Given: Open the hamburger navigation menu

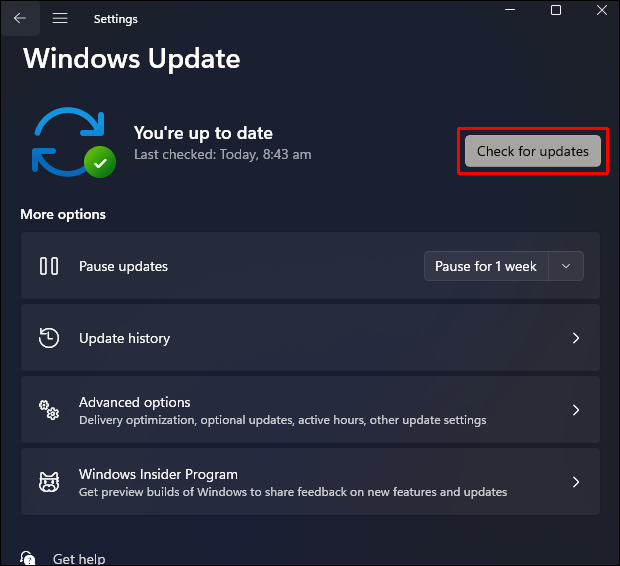Looking at the screenshot, I should tap(60, 18).
